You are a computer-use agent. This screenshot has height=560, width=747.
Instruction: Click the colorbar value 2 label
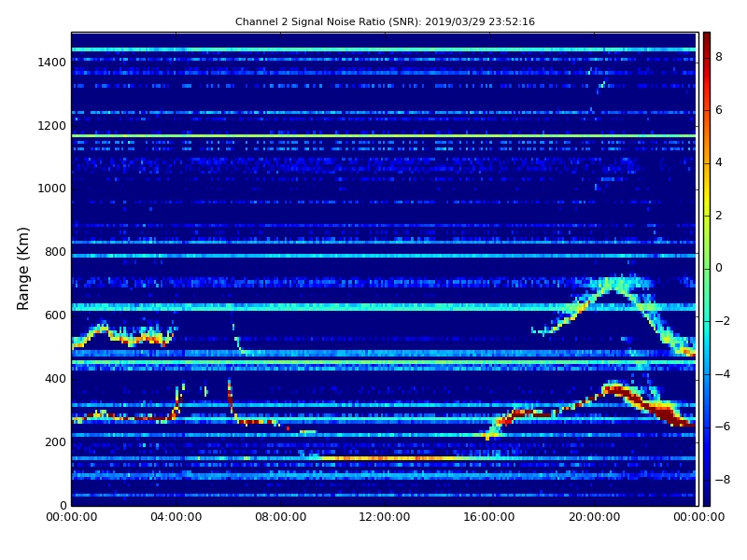coord(719,216)
